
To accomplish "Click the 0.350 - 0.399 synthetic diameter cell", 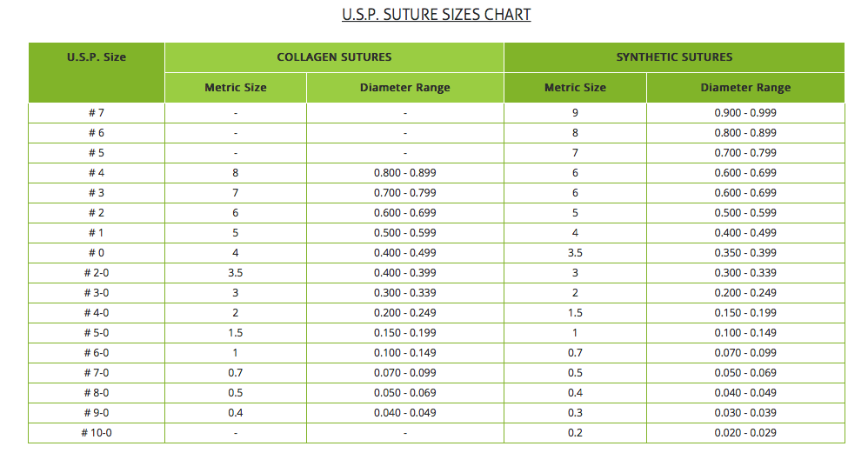I will [x=745, y=253].
